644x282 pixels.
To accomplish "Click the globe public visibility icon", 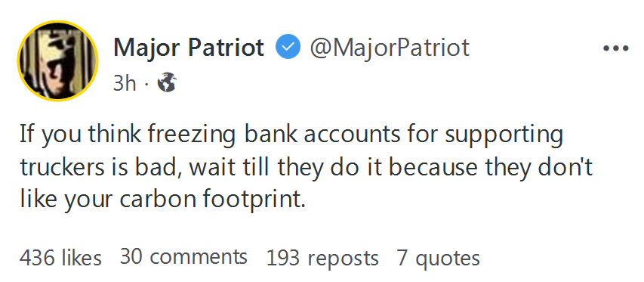I will [167, 82].
